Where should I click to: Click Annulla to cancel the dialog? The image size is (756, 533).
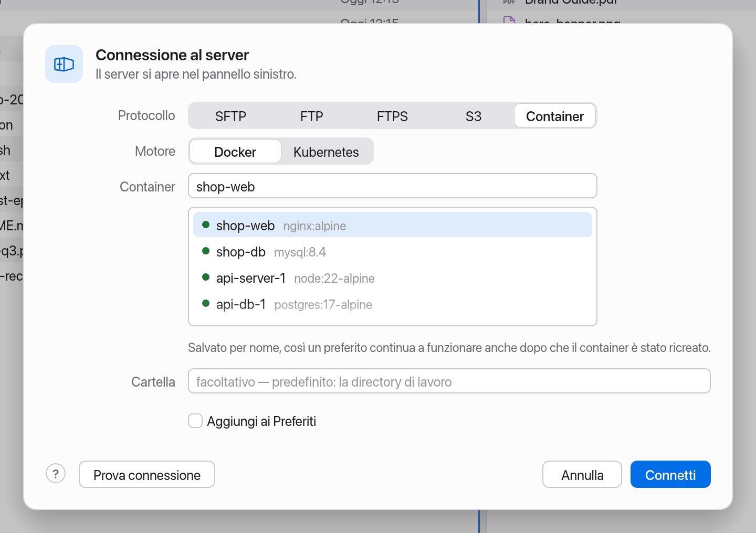tap(582, 475)
